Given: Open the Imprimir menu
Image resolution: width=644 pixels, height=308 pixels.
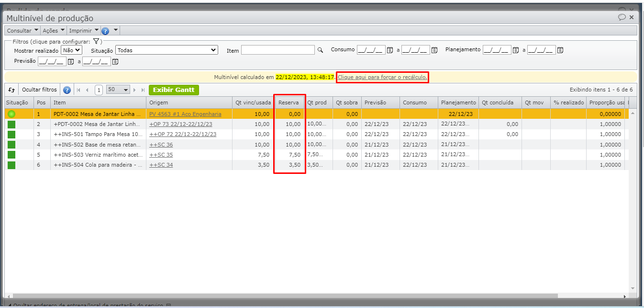Looking at the screenshot, I should pos(83,31).
